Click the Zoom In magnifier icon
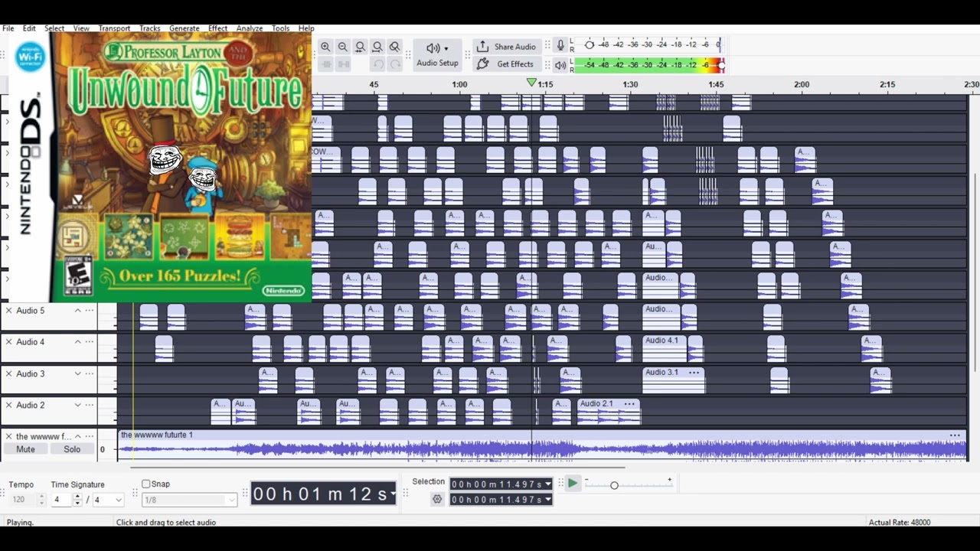Screen dimensions: 980x551 (x=325, y=47)
